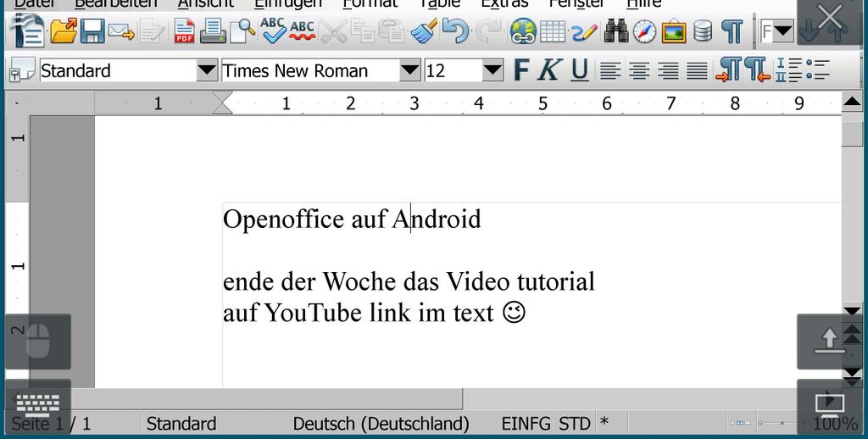Save the document with the floppy disk icon
Image resolution: width=868 pixels, height=439 pixels.
(x=92, y=31)
